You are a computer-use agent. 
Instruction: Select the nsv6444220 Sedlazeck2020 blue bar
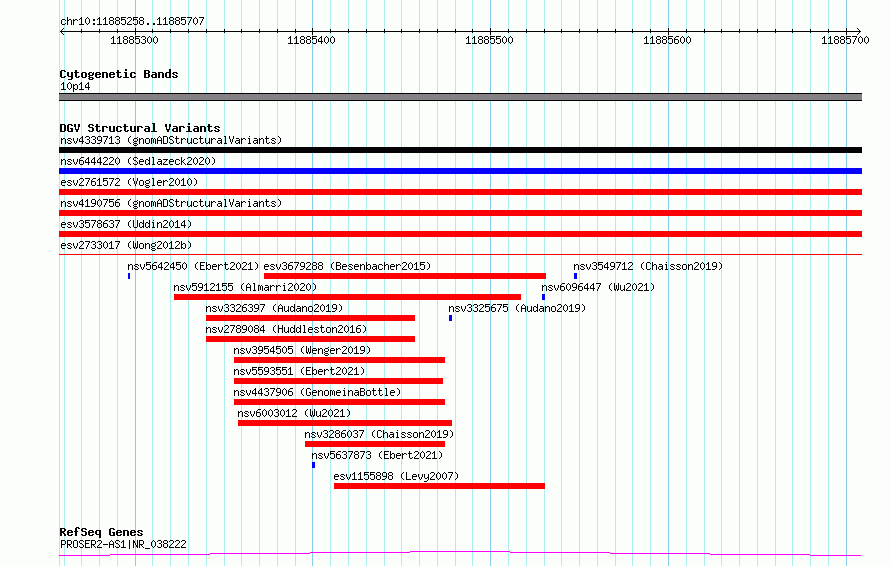460,171
